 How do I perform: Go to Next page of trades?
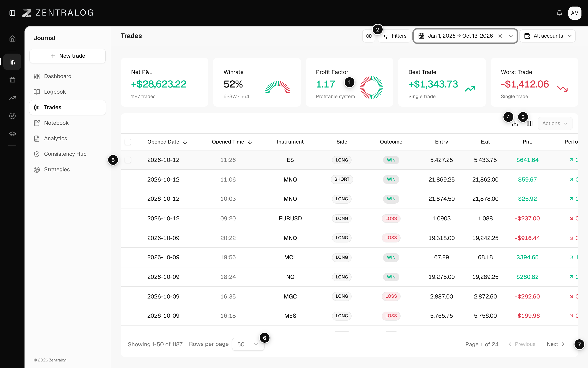[x=556, y=344]
